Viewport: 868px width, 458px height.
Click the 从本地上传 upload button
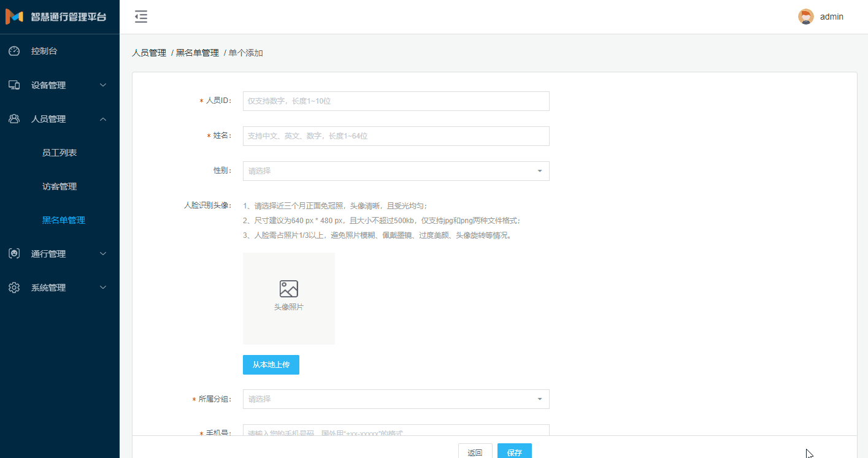pyautogui.click(x=271, y=365)
